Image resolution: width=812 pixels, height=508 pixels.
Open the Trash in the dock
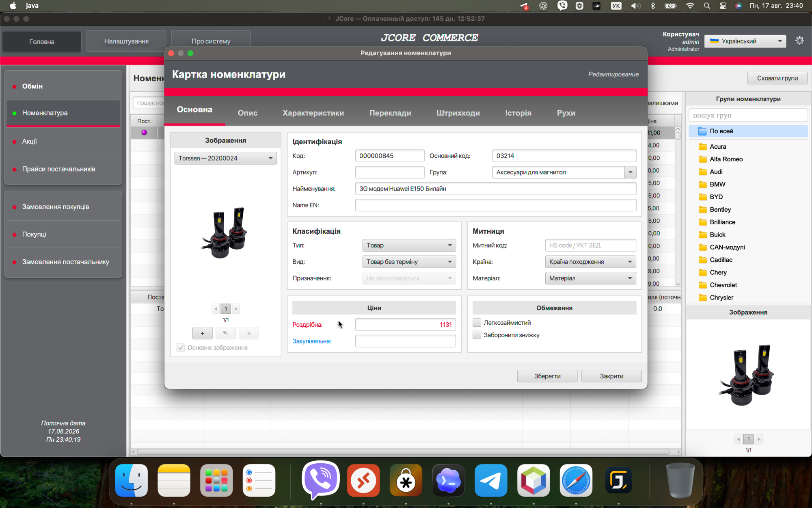pos(680,480)
